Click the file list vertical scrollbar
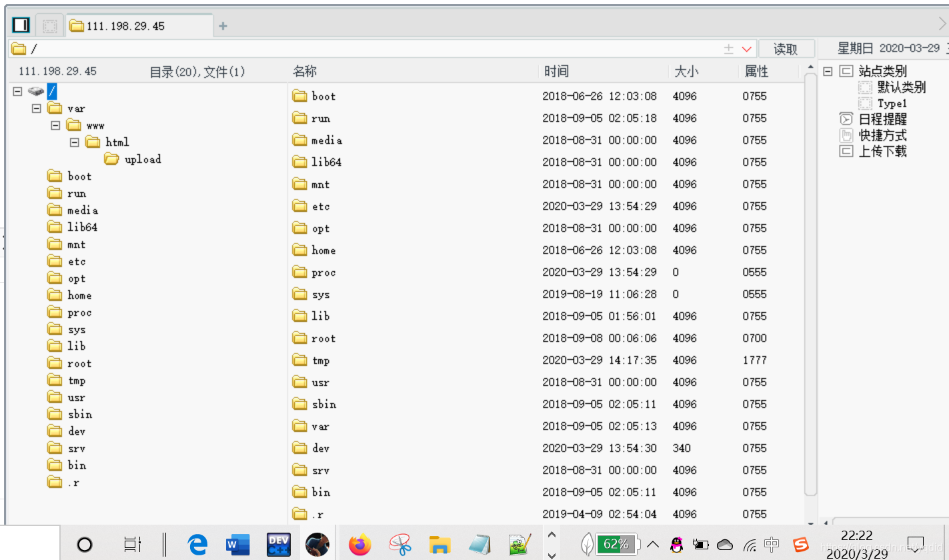This screenshot has width=949, height=560. click(810, 283)
